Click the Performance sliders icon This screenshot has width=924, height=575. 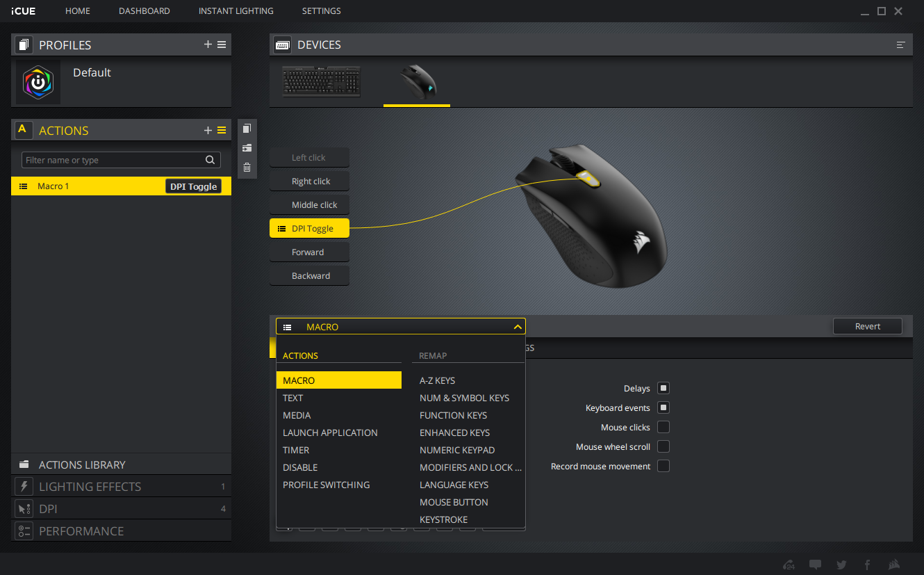[x=24, y=531]
